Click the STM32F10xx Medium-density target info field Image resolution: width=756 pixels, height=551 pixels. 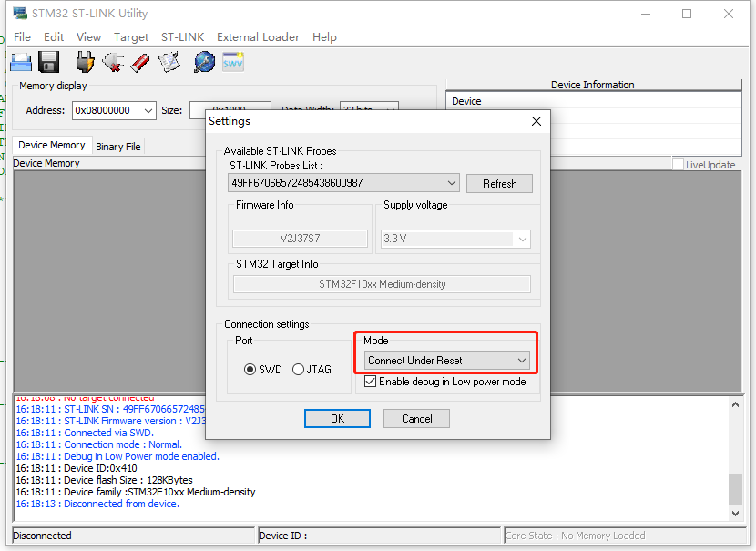(x=382, y=284)
